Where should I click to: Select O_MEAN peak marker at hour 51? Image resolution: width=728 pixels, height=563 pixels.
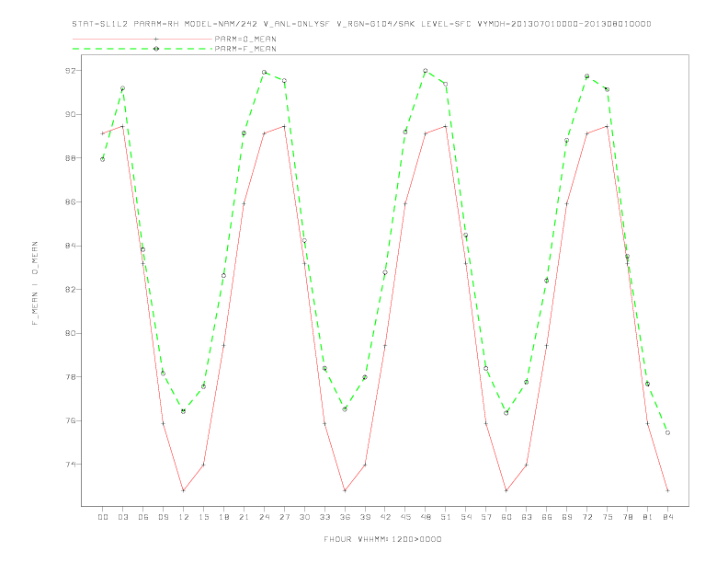coord(446,126)
